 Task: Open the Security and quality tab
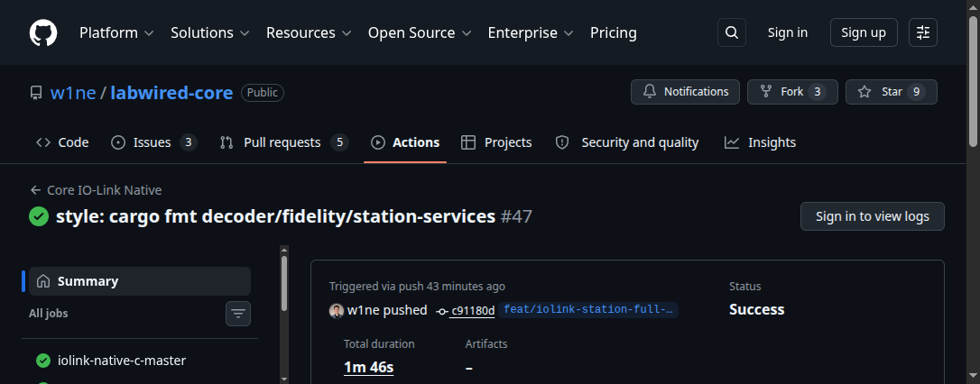[x=627, y=142]
